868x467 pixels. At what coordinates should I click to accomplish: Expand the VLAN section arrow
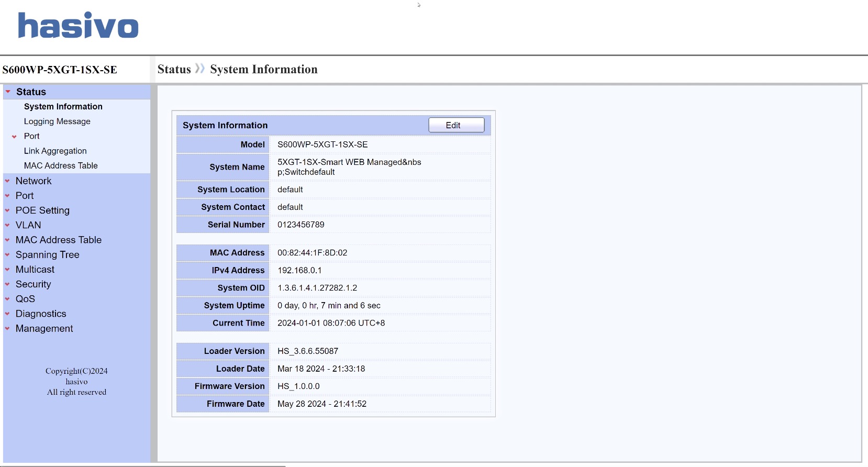coord(7,225)
